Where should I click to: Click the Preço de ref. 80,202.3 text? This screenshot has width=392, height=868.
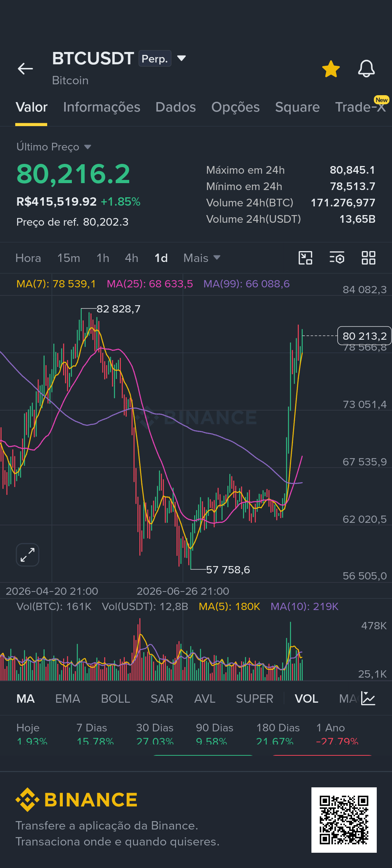pyautogui.click(x=73, y=222)
